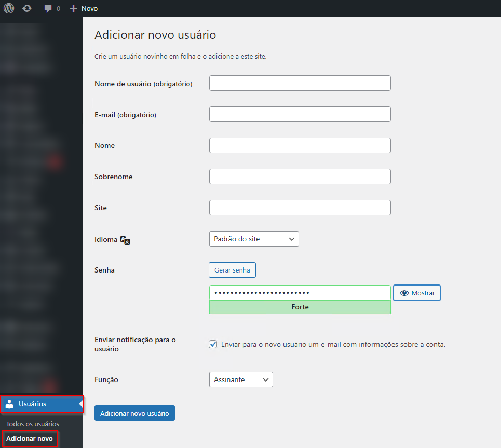Open the comments bubble icon
Image resolution: width=501 pixels, height=448 pixels.
48,9
